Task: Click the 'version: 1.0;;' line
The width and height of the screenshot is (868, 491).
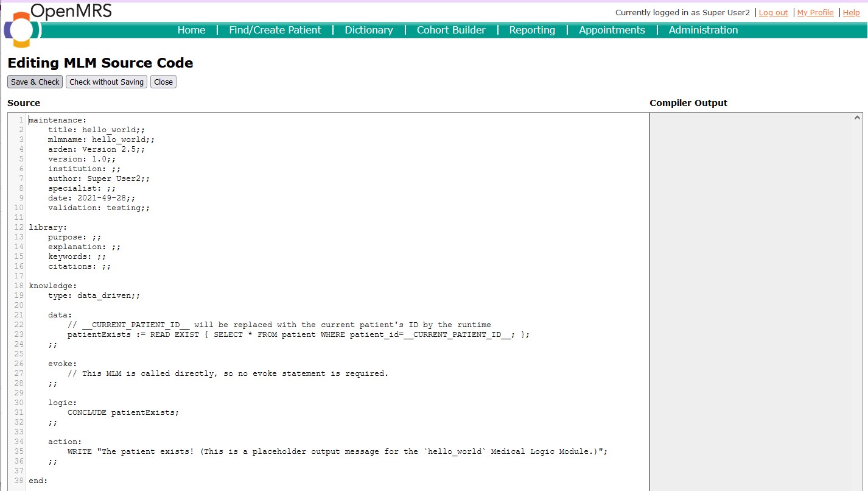Action: (x=82, y=159)
